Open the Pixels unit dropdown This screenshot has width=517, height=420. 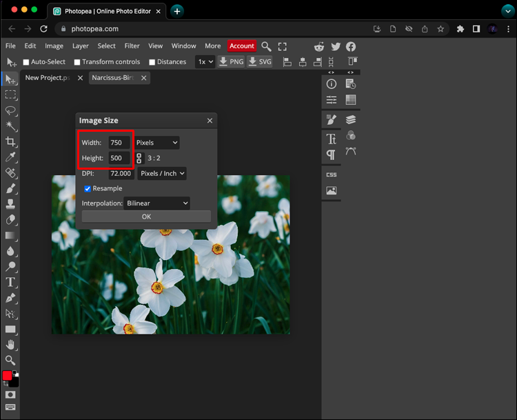pyautogui.click(x=156, y=143)
